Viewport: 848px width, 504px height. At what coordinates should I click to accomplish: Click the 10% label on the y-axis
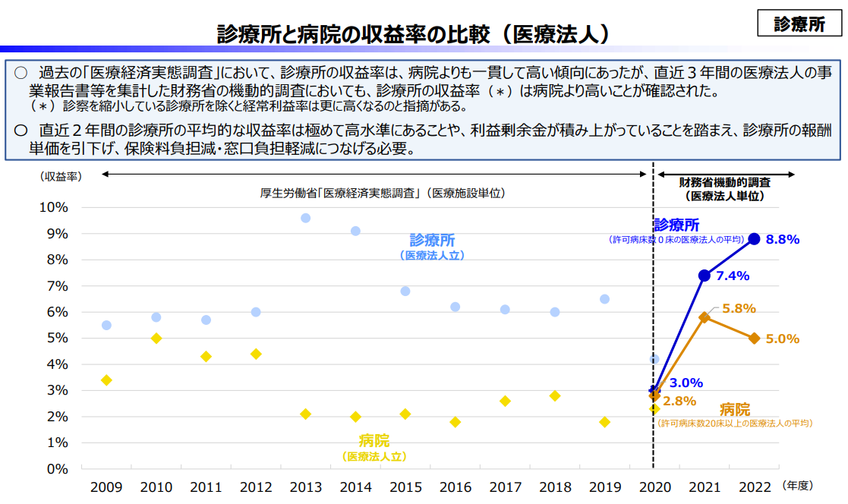(53, 207)
